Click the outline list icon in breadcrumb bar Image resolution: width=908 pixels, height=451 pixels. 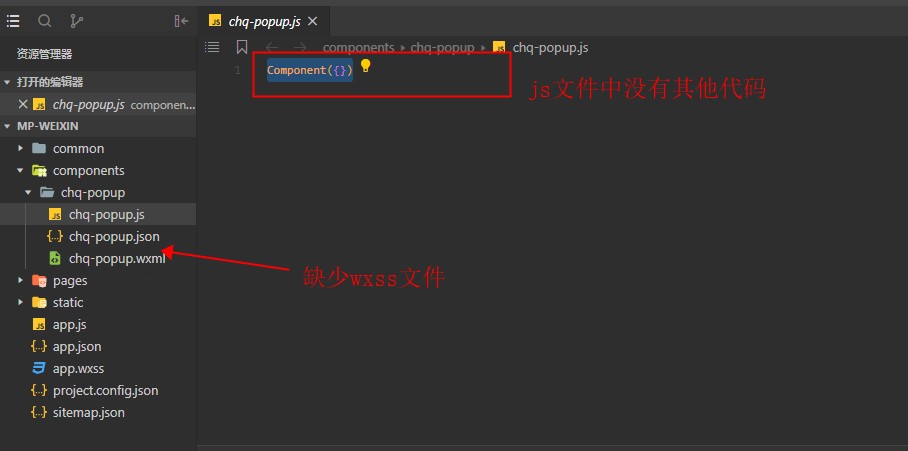tap(212, 47)
